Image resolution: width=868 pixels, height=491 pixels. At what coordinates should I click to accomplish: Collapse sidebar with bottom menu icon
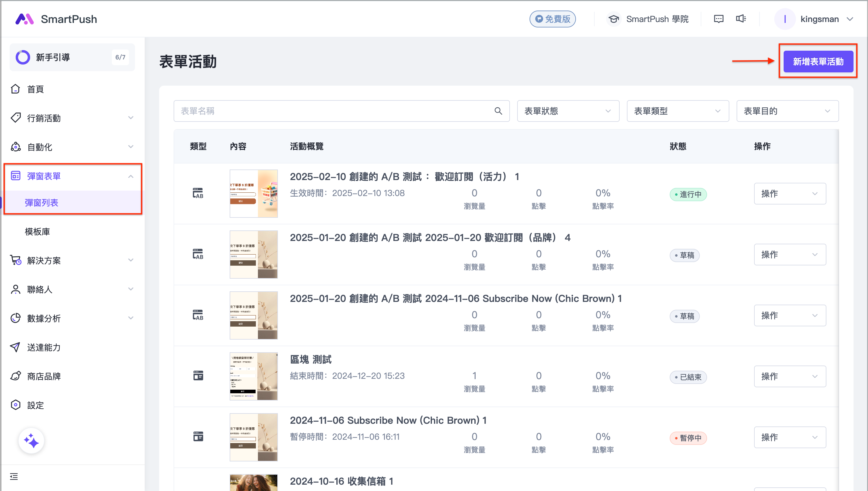[x=14, y=477]
